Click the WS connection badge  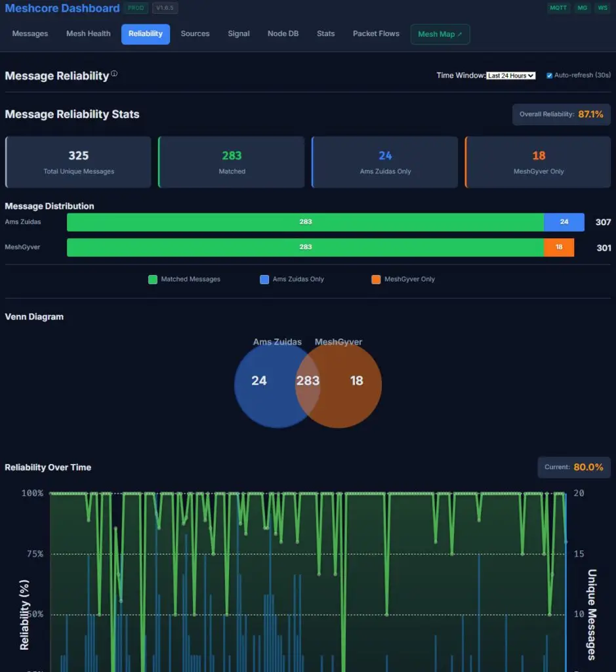click(602, 9)
